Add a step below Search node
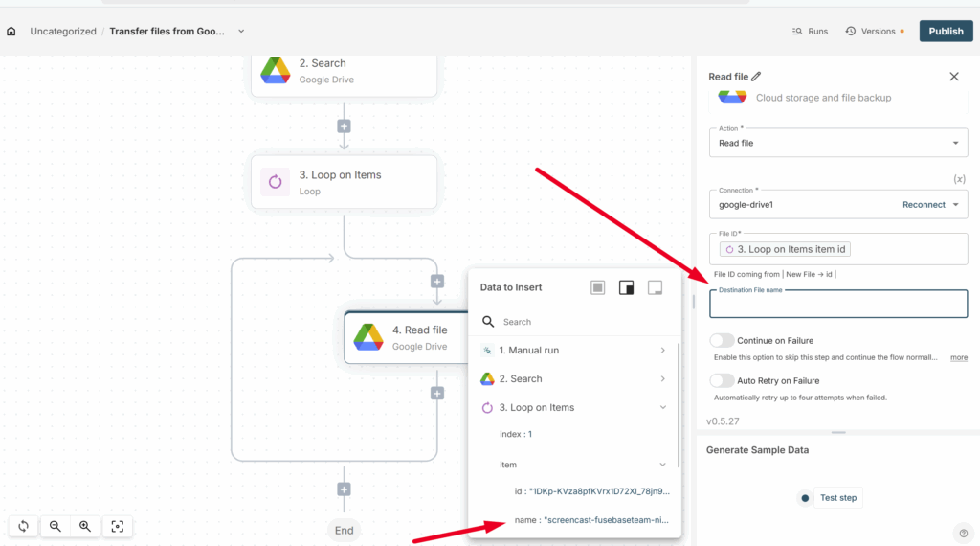This screenshot has height=546, width=980. pyautogui.click(x=345, y=126)
